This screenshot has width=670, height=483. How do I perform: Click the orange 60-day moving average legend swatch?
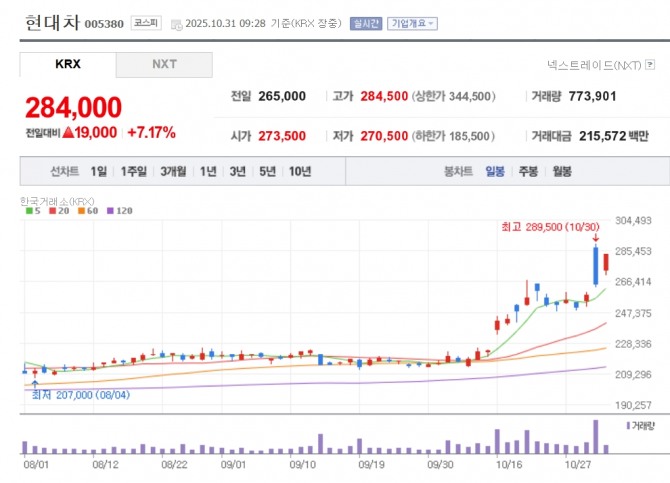click(x=82, y=211)
